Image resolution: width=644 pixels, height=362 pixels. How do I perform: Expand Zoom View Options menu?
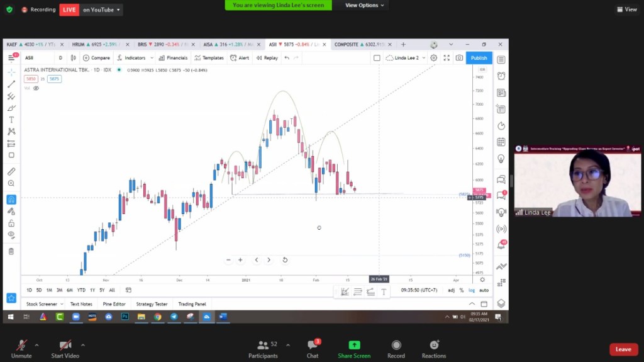point(365,5)
